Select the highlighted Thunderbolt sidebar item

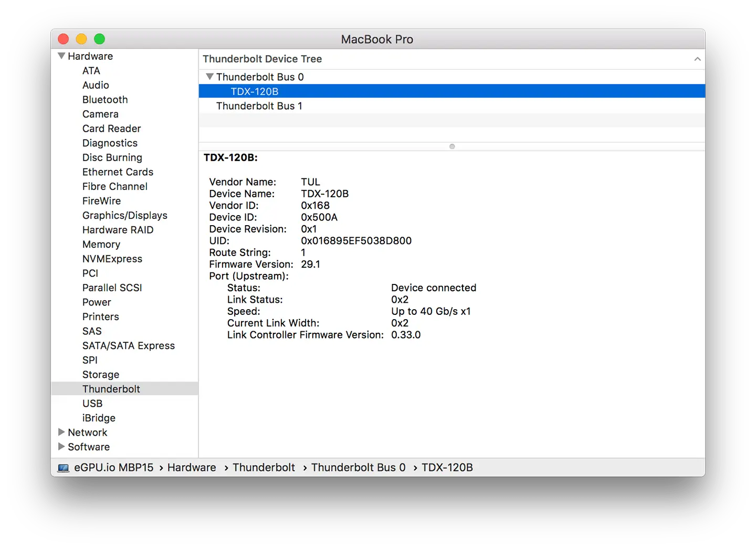coord(124,388)
